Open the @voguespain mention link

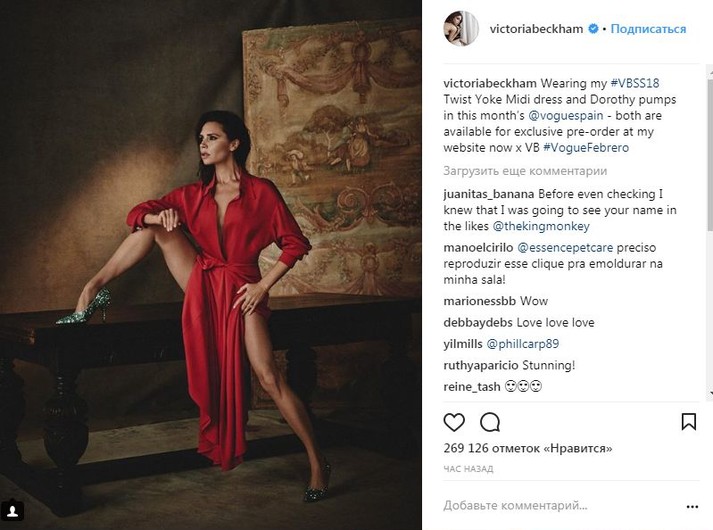click(x=566, y=115)
